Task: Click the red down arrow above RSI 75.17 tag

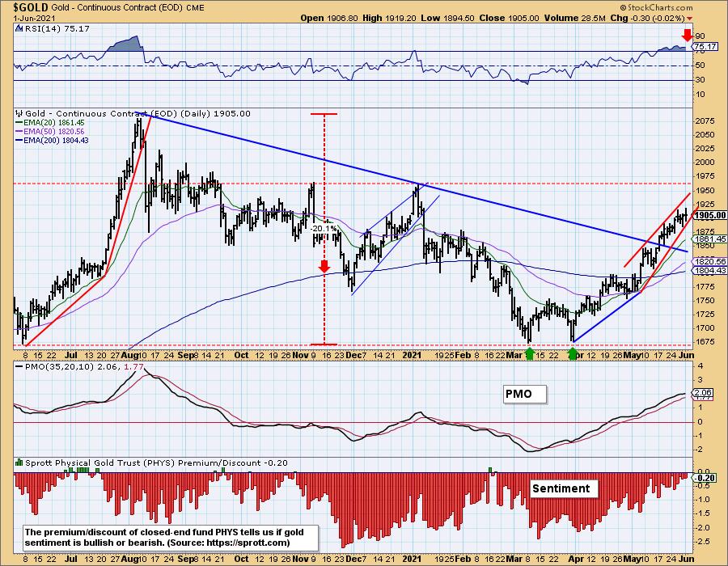Action: (x=686, y=36)
